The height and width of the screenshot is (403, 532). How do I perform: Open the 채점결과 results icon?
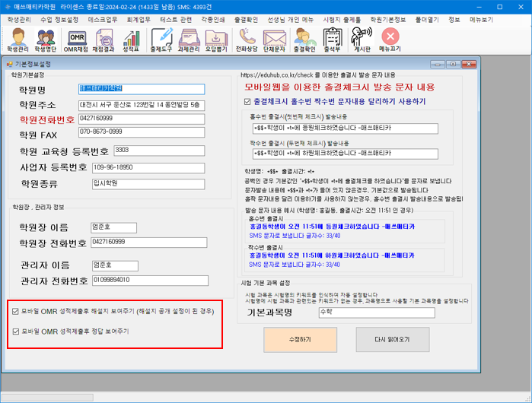coord(104,40)
